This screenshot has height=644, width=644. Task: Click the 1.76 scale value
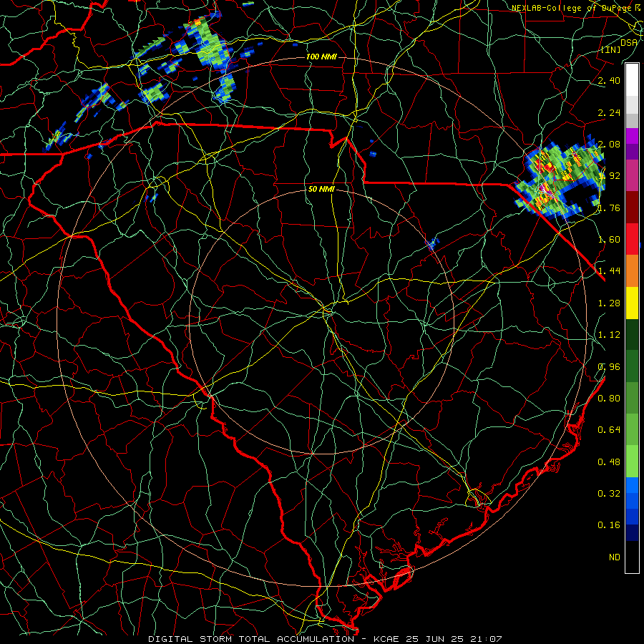pos(609,208)
